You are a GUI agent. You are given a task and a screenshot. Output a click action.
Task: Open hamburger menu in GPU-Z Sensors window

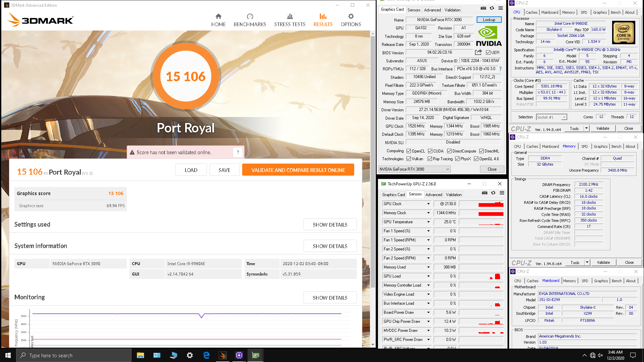click(x=502, y=193)
